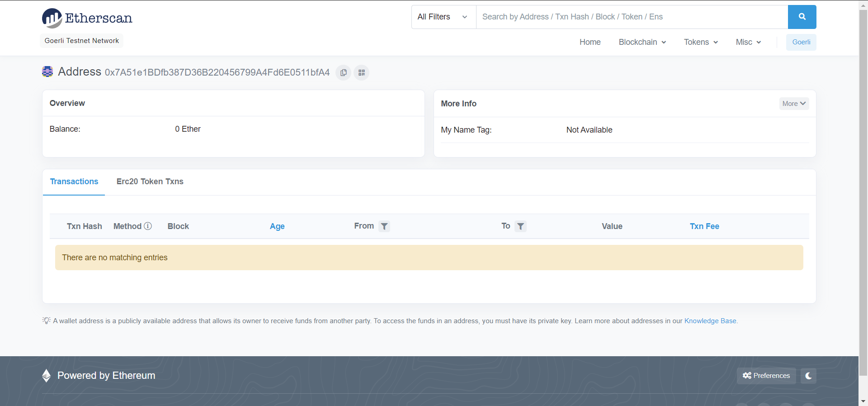This screenshot has width=868, height=406.
Task: Focus the search by address input field
Action: 632,17
